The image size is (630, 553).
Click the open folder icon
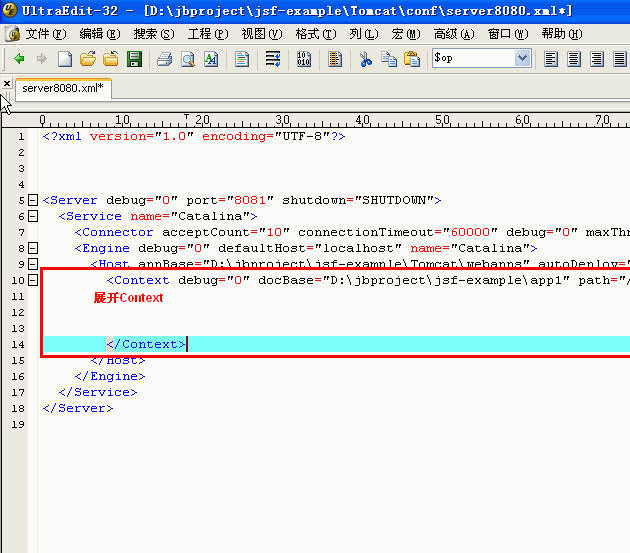(x=88, y=59)
